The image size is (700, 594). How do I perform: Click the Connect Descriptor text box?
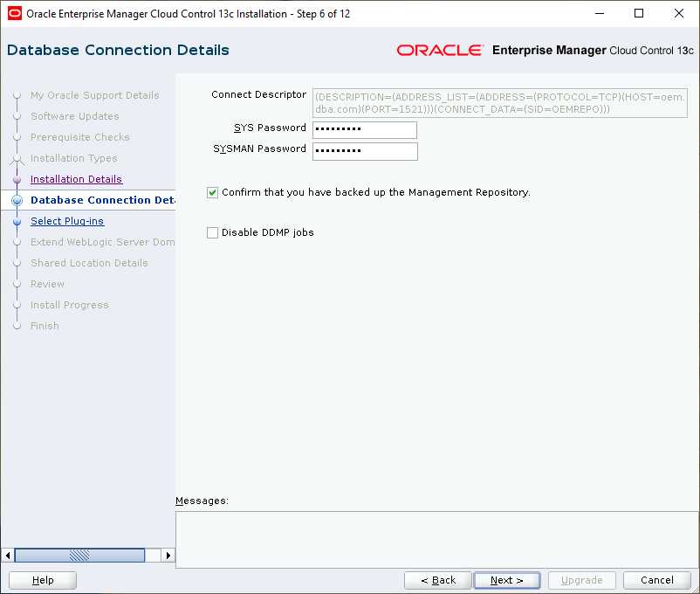(x=500, y=103)
